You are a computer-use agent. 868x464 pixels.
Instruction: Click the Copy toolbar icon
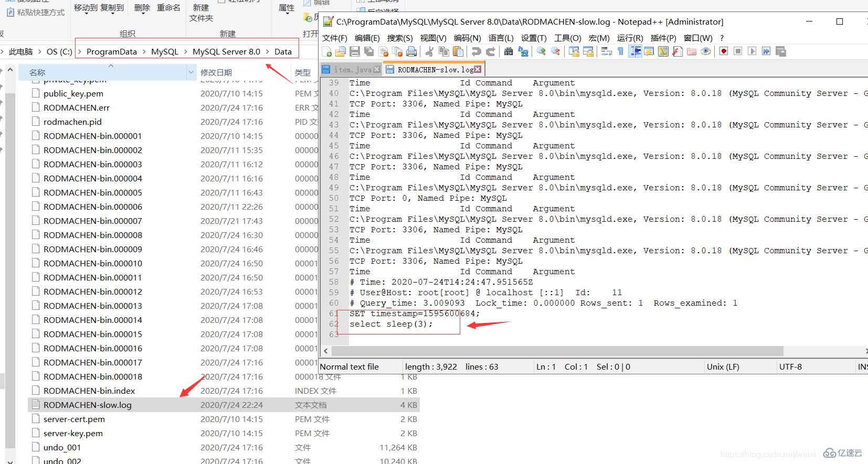point(444,51)
